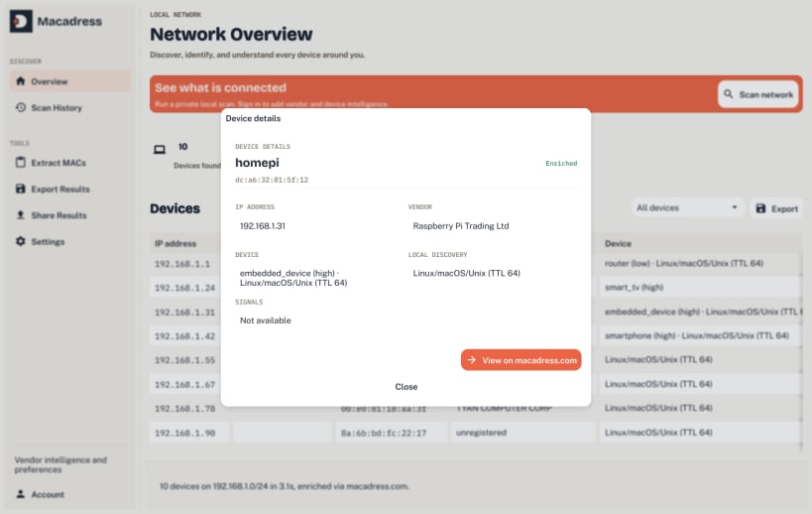Open Settings gear icon
This screenshot has height=514, width=812.
coord(20,241)
